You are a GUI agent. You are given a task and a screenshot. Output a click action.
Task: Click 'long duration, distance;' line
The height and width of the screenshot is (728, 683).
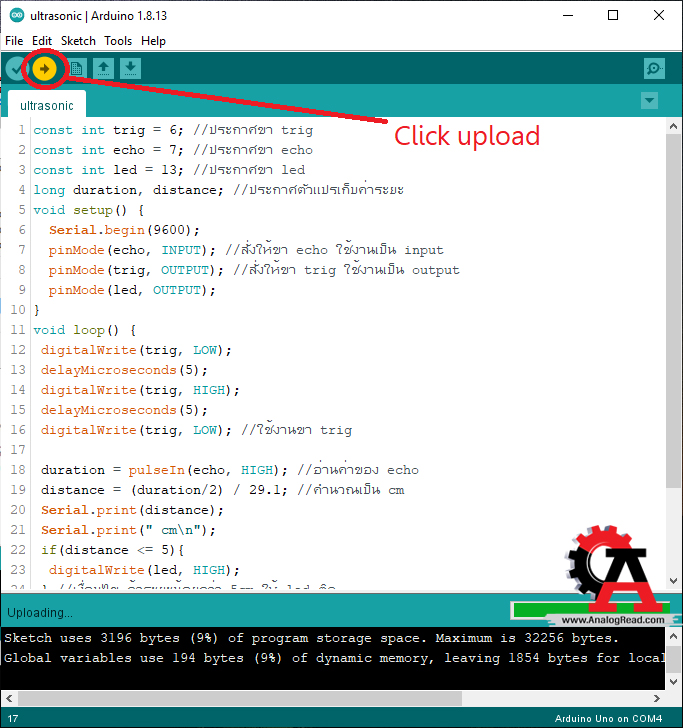click(x=128, y=190)
